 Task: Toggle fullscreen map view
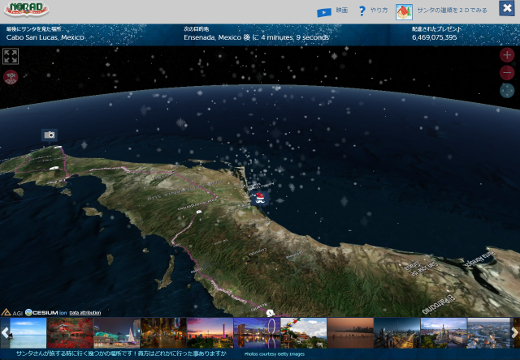[x=11, y=56]
